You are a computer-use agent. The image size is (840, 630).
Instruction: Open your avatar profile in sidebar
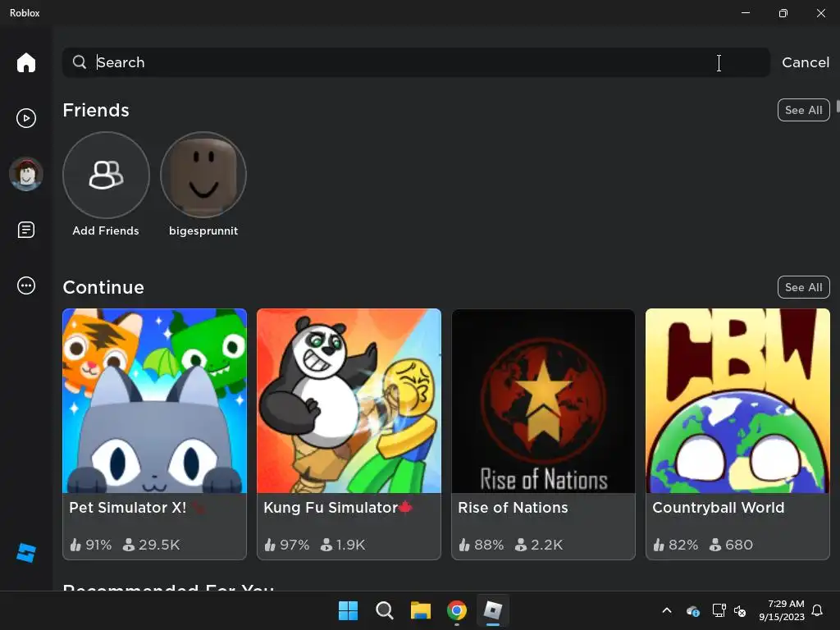[25, 174]
